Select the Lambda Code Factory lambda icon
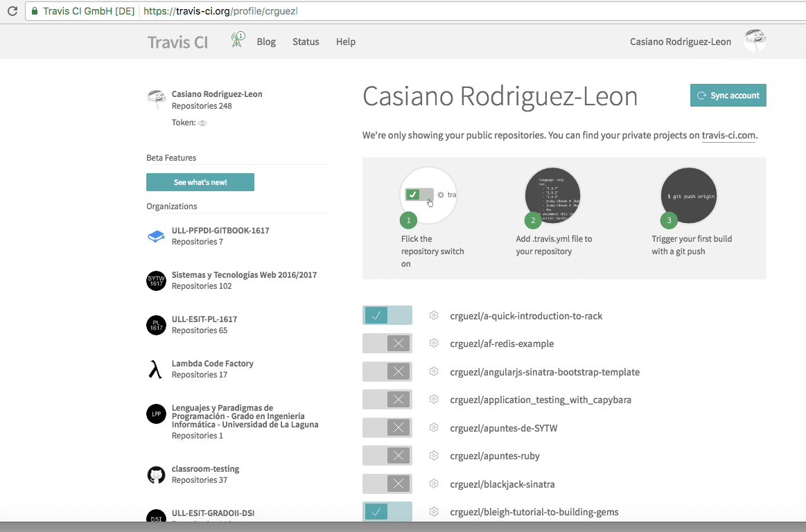 [x=156, y=369]
